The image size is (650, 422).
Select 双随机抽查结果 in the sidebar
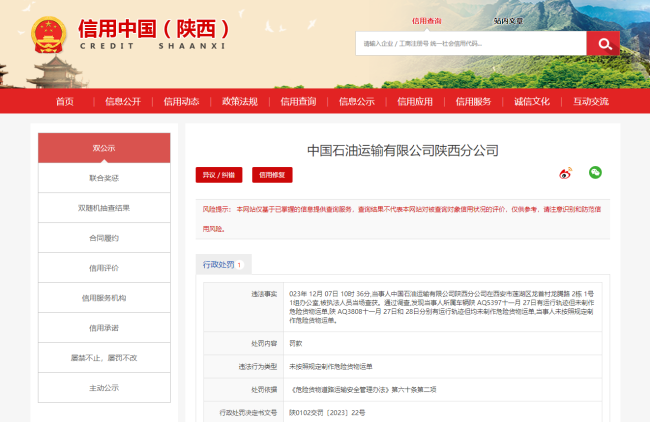coord(104,208)
